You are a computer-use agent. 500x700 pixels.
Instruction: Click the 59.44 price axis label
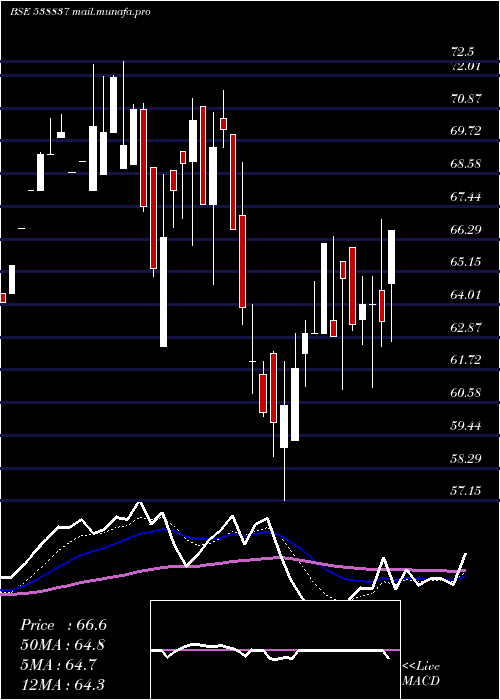pos(466,425)
